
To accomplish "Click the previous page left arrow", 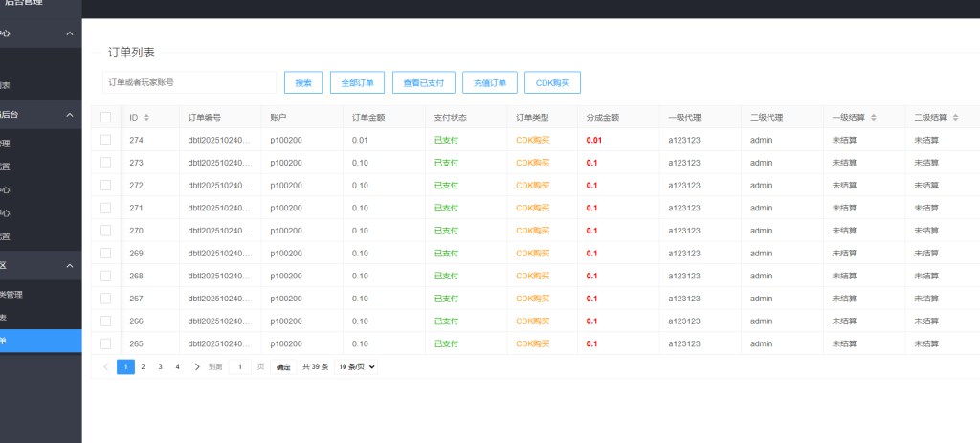I will click(x=105, y=366).
